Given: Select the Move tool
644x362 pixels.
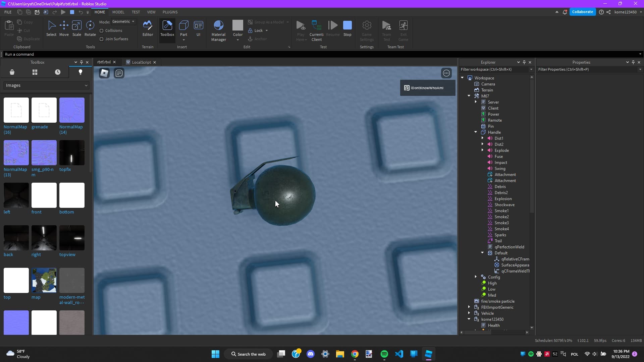Looking at the screenshot, I should (x=64, y=28).
